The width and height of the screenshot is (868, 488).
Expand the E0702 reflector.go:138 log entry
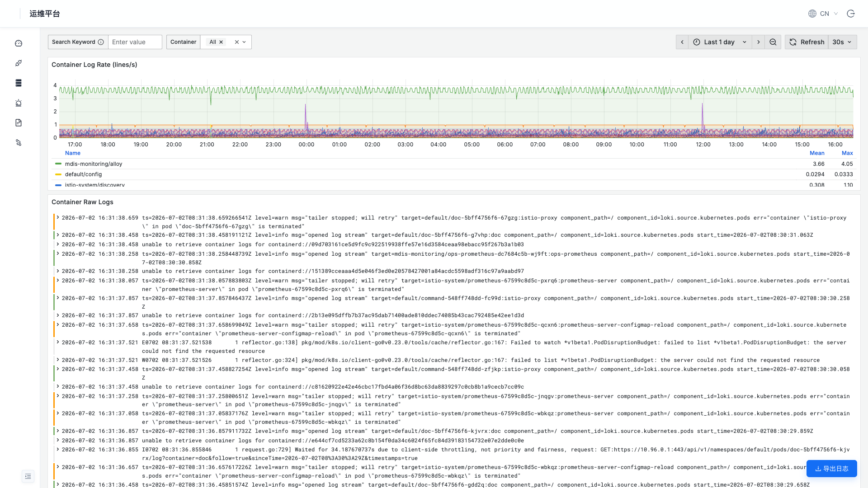[58, 342]
